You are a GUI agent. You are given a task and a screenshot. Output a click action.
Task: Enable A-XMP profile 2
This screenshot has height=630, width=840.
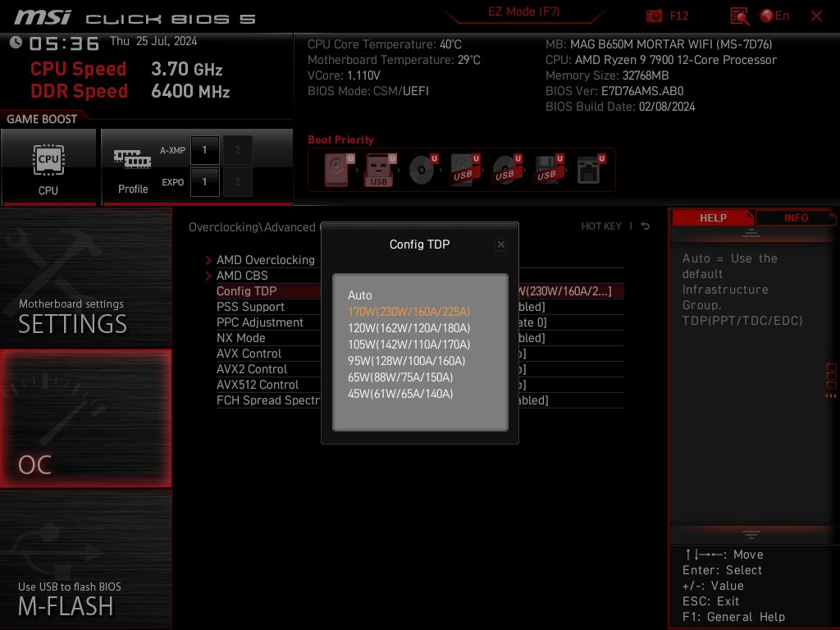(237, 150)
